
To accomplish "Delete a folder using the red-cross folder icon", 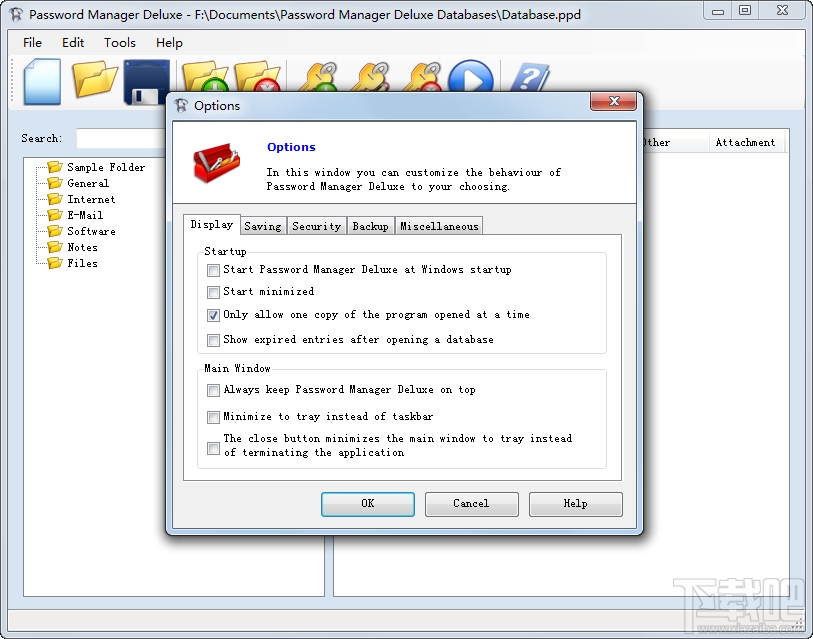I will point(258,78).
